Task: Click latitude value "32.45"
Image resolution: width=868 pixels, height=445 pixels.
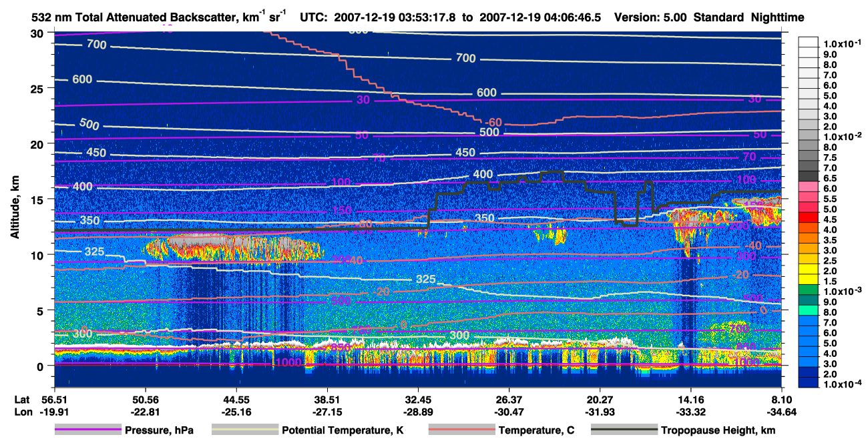Action: [418, 399]
